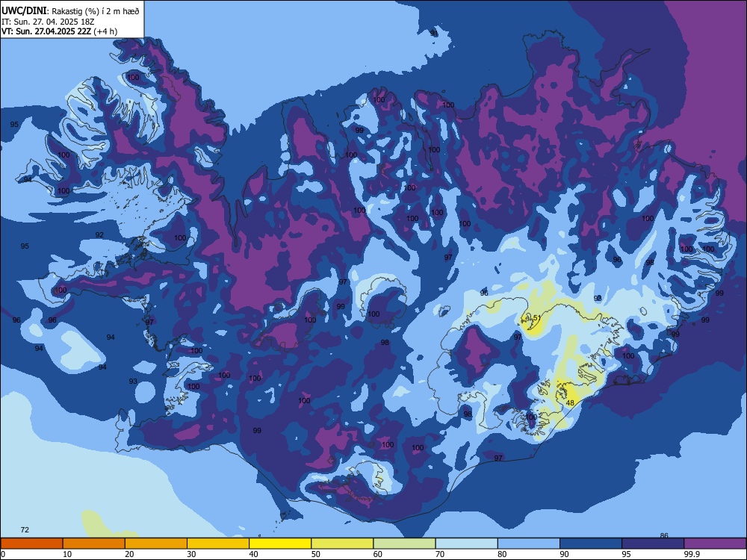Screen dimensions: 747x560
Task: Click the humidity value '92' on the map
Action: (x=99, y=234)
